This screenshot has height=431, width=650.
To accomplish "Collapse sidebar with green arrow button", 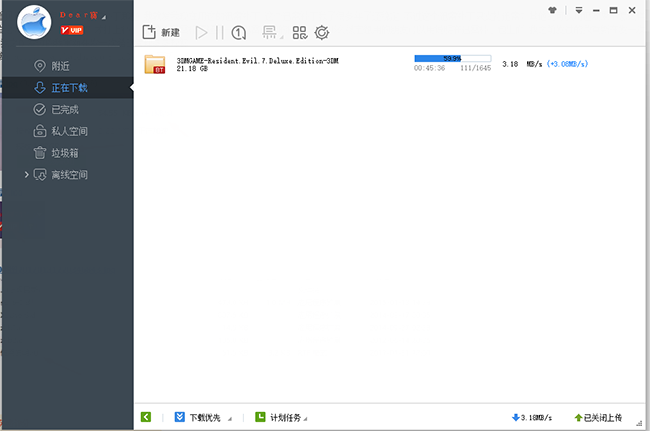I will [x=146, y=417].
